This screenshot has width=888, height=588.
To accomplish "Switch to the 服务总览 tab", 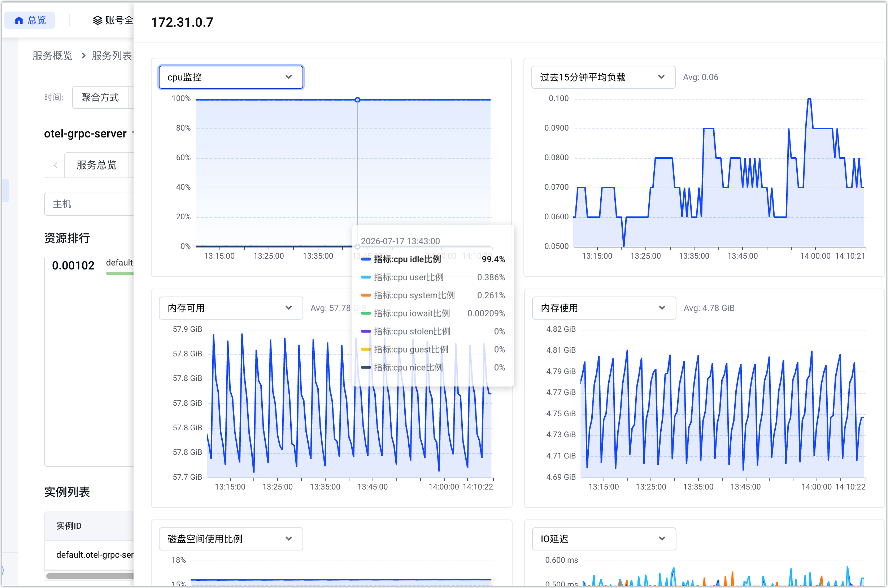I will click(x=97, y=165).
